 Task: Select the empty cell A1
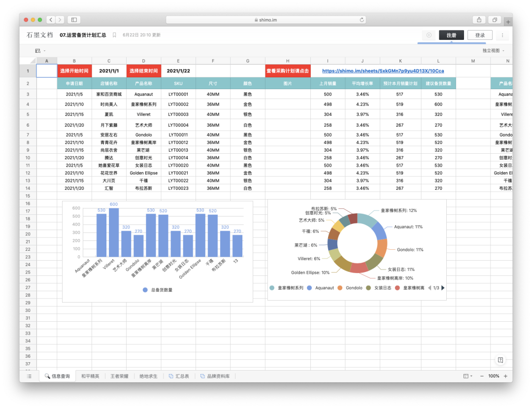47,71
